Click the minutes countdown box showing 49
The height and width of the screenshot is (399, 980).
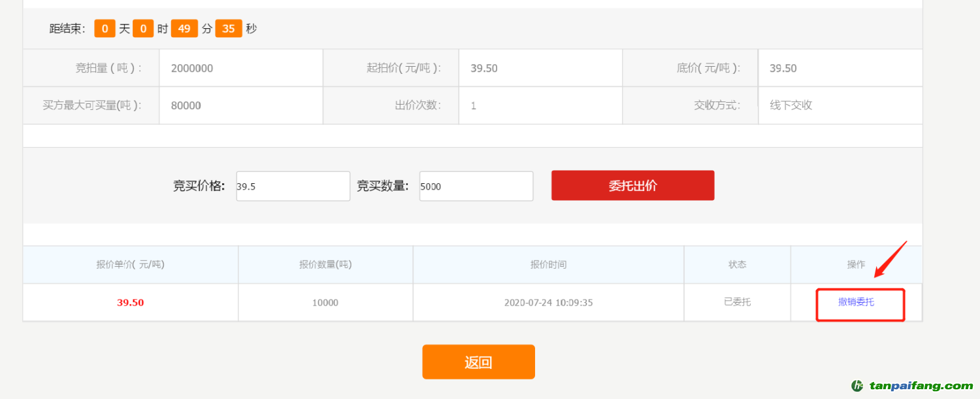[184, 29]
